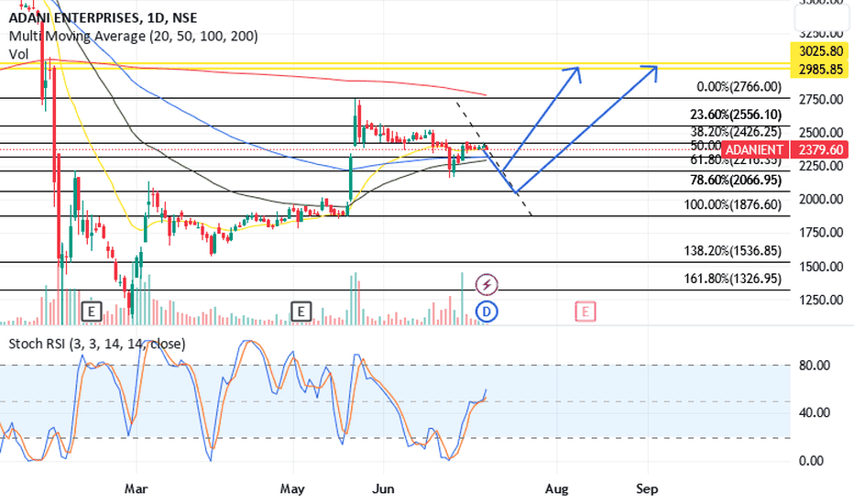Click the Stoch RSI indicator label
Screen dimensions: 854x504
(x=97, y=344)
